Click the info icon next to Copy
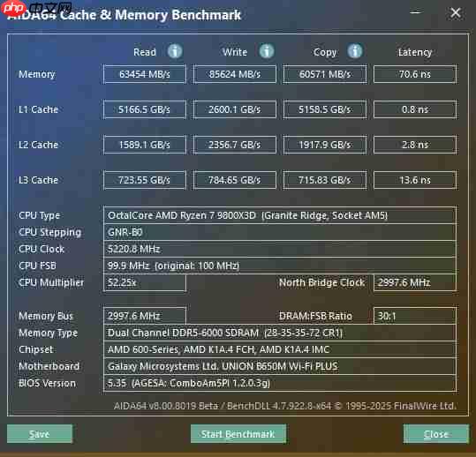Image resolution: width=476 pixels, height=457 pixels. 355,51
